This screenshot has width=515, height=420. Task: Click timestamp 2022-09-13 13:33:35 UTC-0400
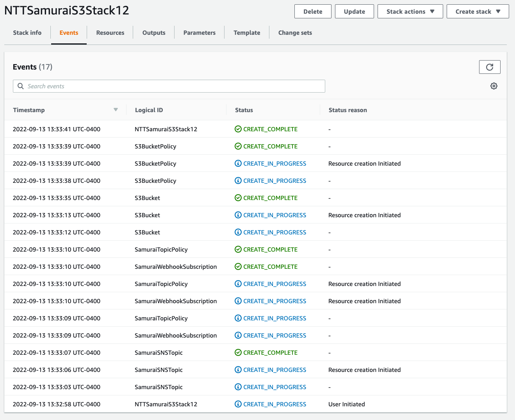[57, 198]
